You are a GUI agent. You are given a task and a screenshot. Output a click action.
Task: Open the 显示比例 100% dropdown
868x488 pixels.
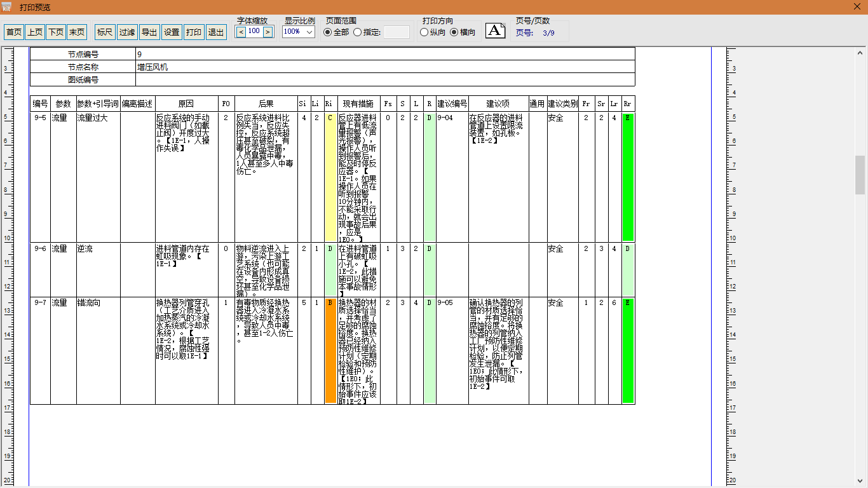(x=299, y=32)
